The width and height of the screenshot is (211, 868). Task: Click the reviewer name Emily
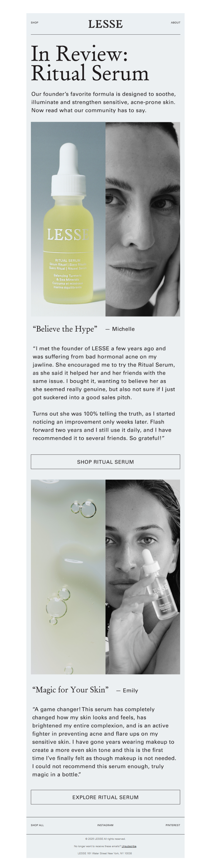[130, 690]
